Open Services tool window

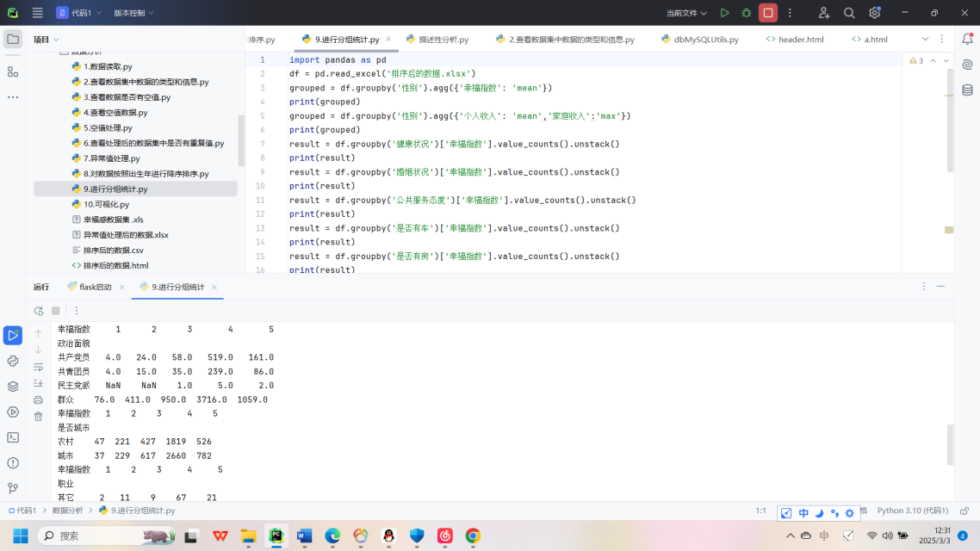point(13,412)
